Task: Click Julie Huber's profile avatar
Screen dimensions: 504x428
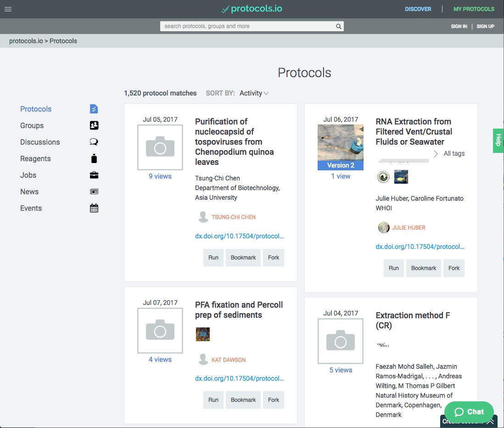Action: (x=383, y=228)
